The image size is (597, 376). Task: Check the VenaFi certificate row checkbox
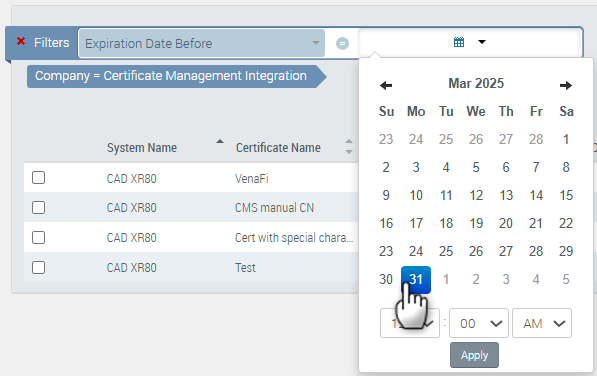click(x=38, y=178)
